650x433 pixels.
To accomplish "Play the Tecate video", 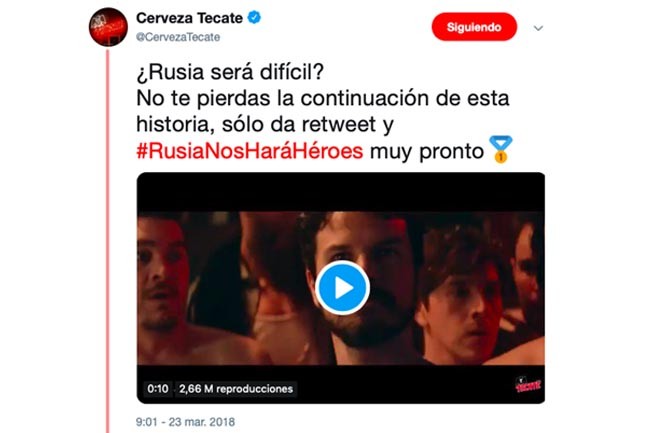I will click(x=342, y=287).
